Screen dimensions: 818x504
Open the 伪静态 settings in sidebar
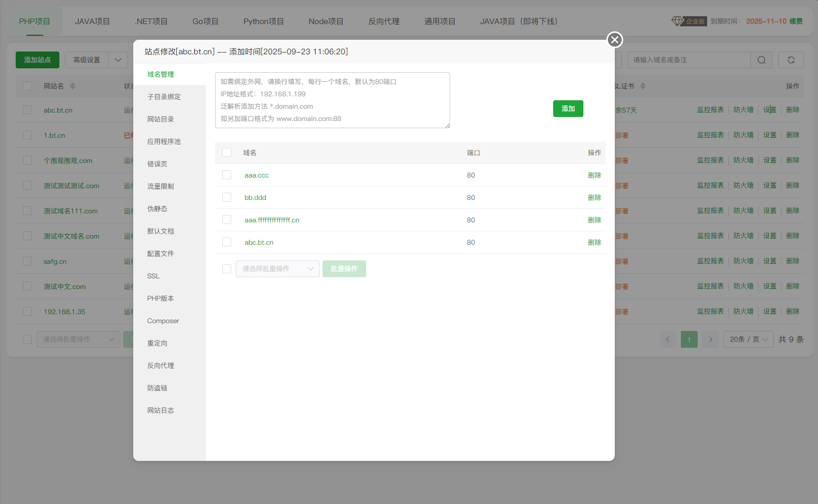157,209
